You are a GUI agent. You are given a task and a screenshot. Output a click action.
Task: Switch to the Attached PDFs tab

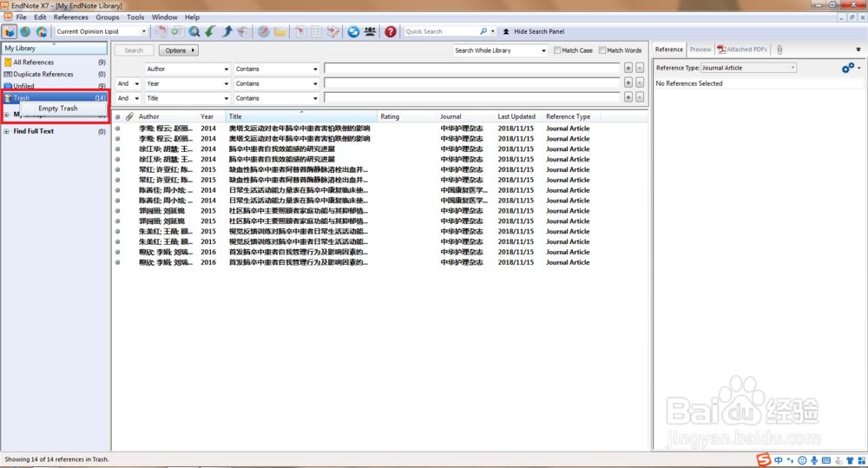click(742, 49)
